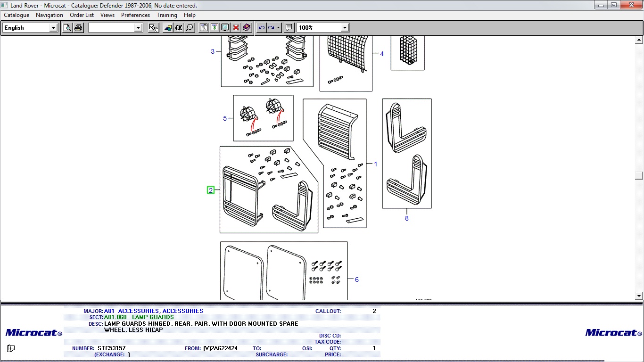Click the dollar sign pricing icon
Image resolution: width=644 pixels, height=362 pixels.
coord(215,28)
